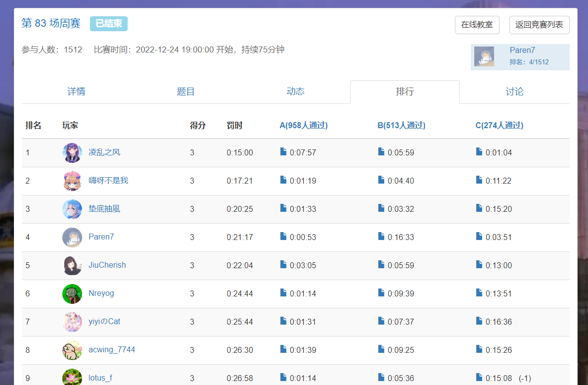The height and width of the screenshot is (385, 588).
Task: View 垫底抽風's problem C submission file icon
Action: (479, 208)
